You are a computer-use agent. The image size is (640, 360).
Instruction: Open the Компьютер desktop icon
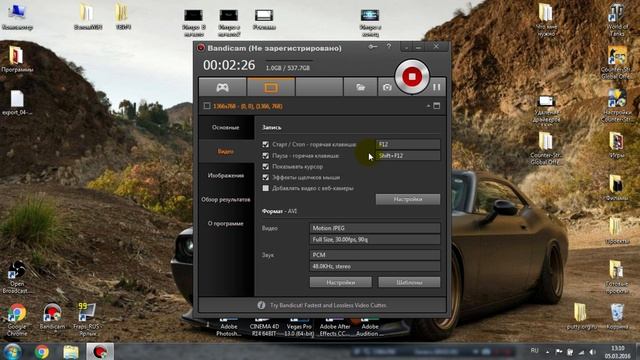click(17, 17)
